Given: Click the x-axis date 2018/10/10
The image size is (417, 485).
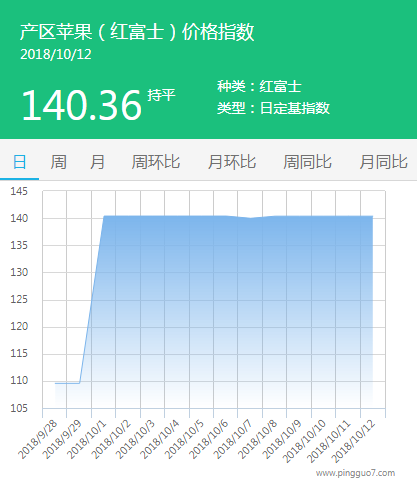Looking at the screenshot, I should [x=305, y=441].
